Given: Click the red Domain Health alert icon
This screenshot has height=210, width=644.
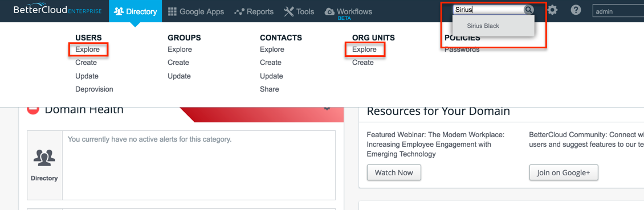Looking at the screenshot, I should click(x=33, y=109).
